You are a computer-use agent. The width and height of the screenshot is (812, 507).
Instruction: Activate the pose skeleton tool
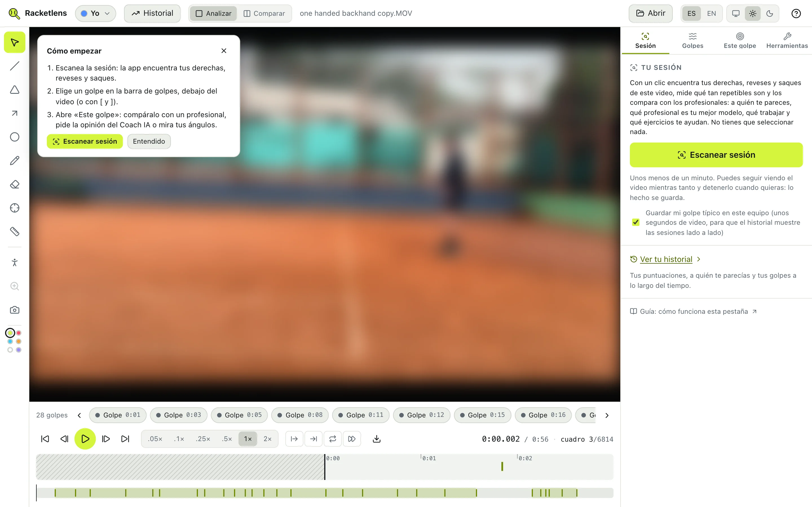pyautogui.click(x=14, y=262)
